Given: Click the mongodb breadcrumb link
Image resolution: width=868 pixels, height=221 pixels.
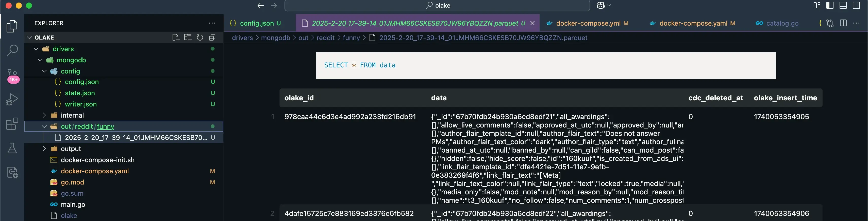Looking at the screenshot, I should (x=275, y=38).
